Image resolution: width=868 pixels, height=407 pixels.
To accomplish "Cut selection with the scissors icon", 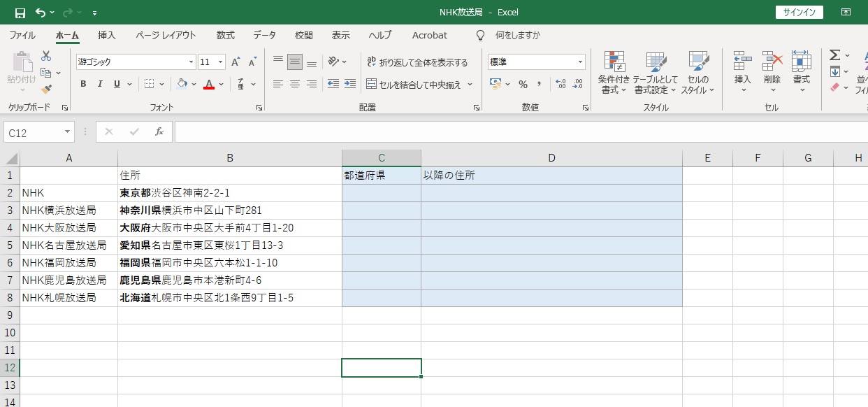I will point(46,56).
